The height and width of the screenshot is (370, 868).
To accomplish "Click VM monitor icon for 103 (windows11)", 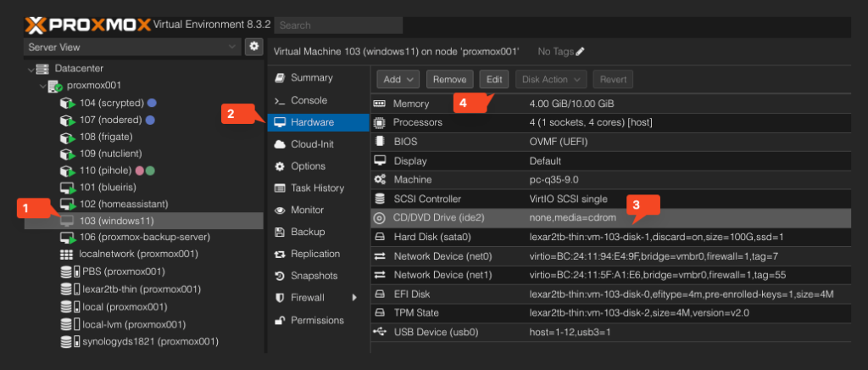I will coord(66,221).
